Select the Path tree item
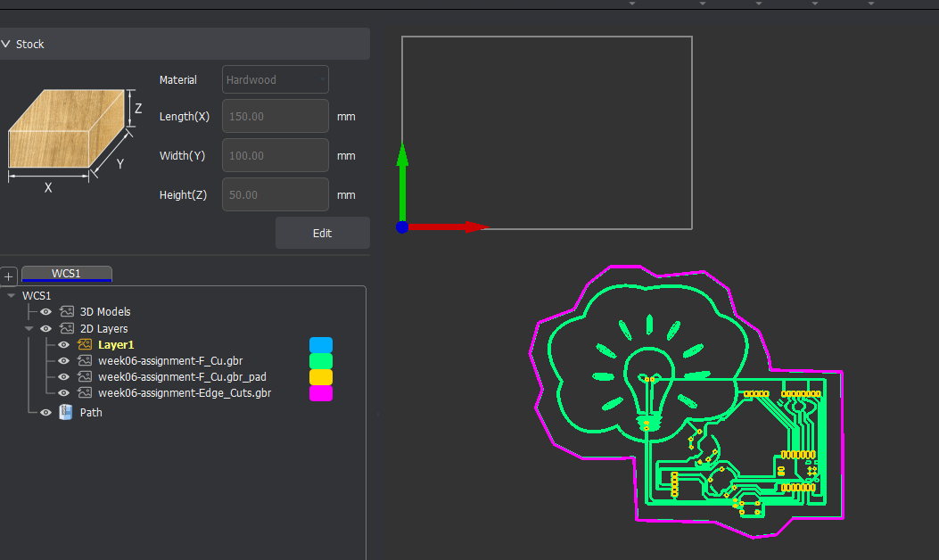This screenshot has width=939, height=560. pos(91,412)
